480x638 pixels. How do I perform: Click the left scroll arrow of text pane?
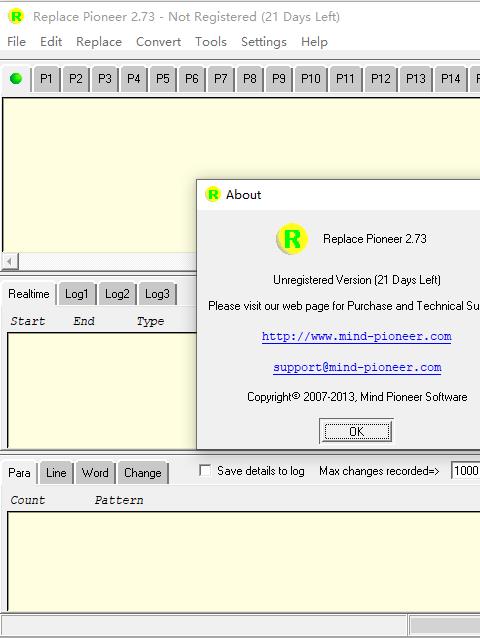click(10, 261)
